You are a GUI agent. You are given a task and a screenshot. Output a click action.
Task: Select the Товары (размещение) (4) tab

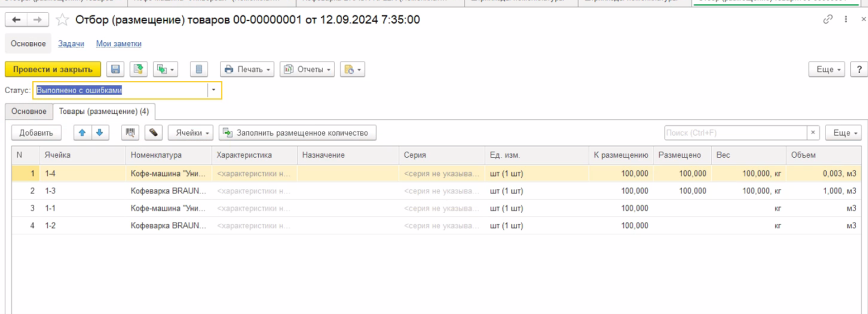(104, 112)
